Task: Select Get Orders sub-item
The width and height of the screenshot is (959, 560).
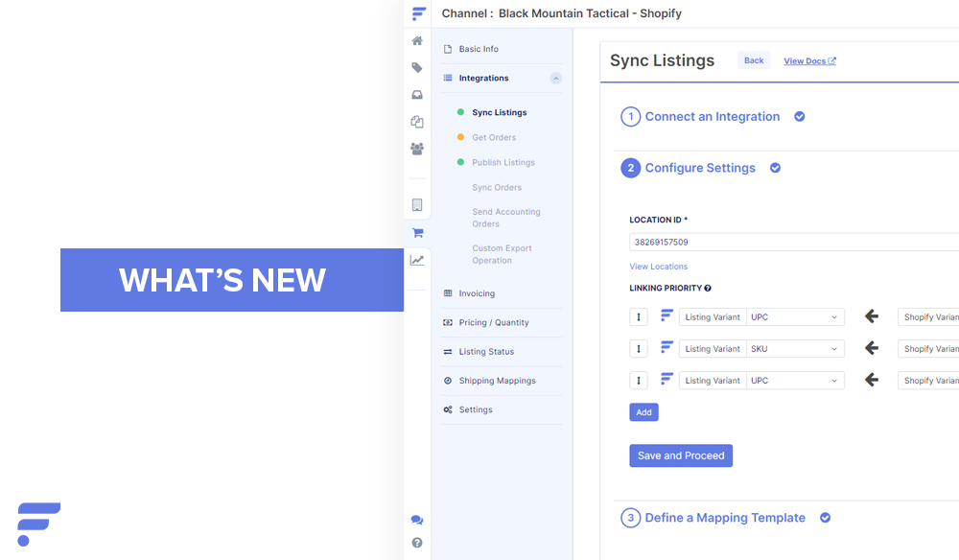Action: pos(494,137)
